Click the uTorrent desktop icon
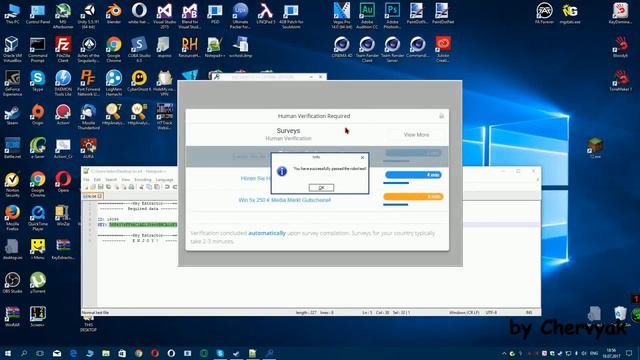The height and width of the screenshot is (360, 640). (x=38, y=283)
